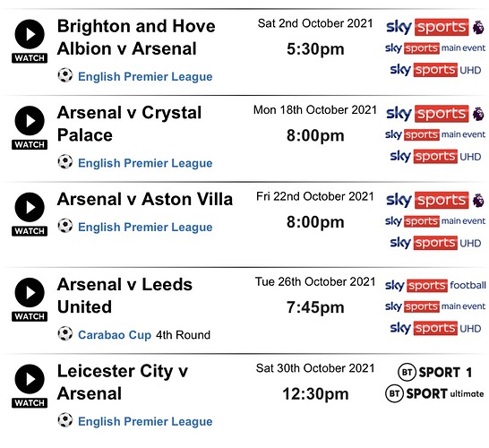Click Sky Sports Main Event logo for Leeds match
This screenshot has height=448, width=489.
(435, 306)
